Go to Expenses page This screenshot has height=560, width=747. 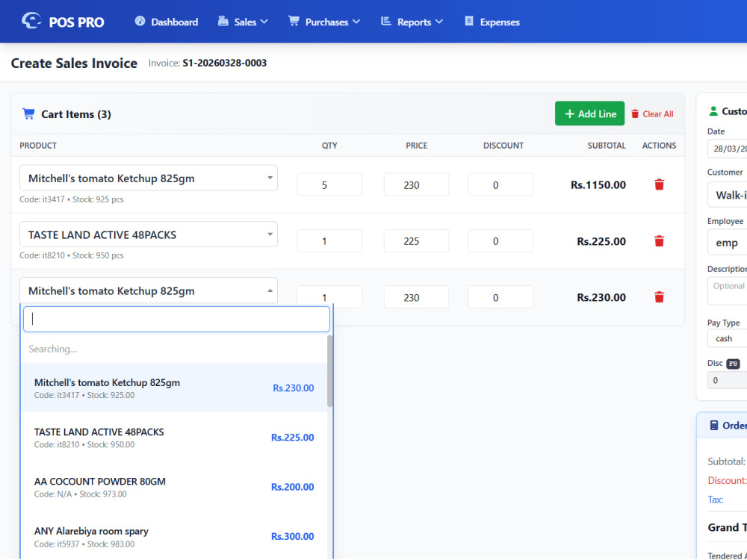(492, 22)
